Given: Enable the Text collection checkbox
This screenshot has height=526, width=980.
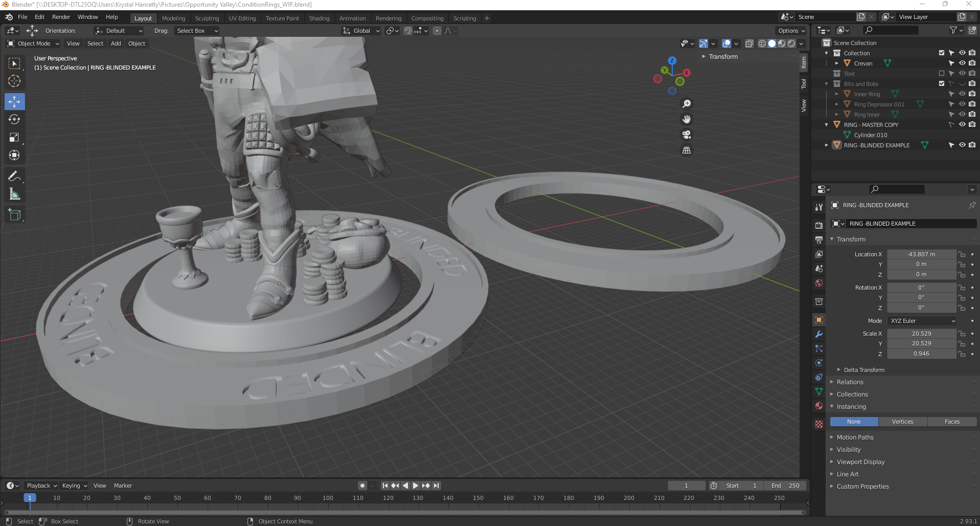Looking at the screenshot, I should [942, 74].
